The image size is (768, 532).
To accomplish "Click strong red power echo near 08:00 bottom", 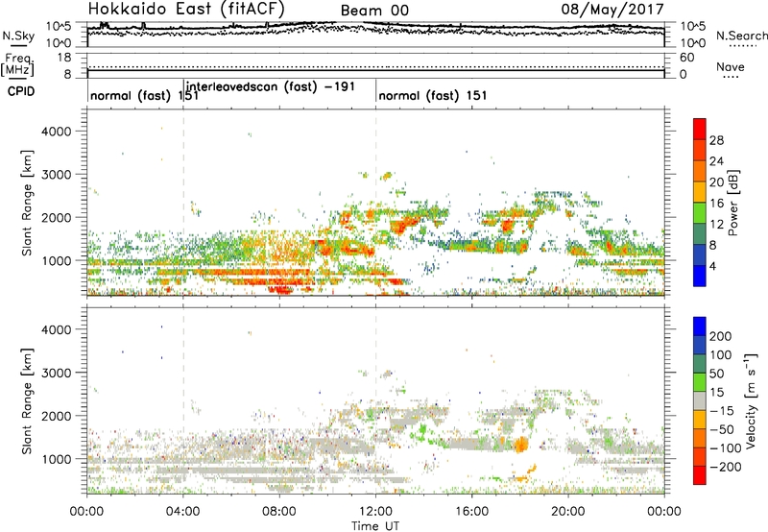I will pos(280,289).
